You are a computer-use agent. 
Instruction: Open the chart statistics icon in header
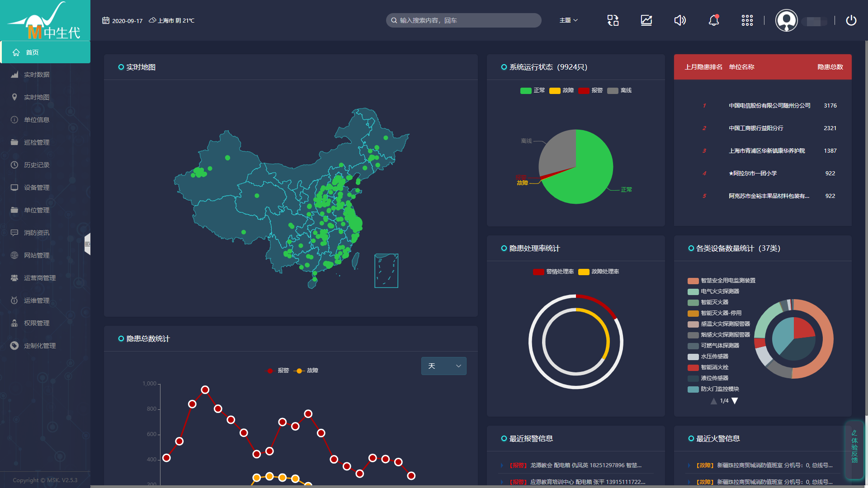(646, 20)
